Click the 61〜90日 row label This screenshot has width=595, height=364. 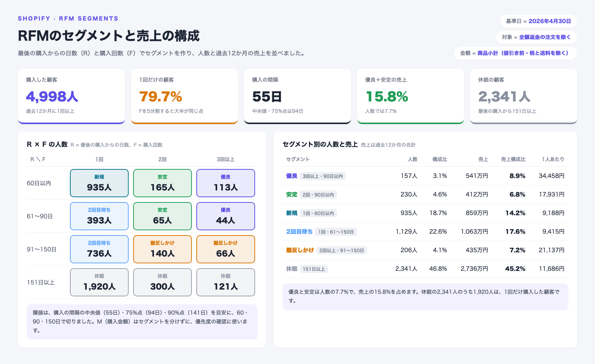click(40, 216)
